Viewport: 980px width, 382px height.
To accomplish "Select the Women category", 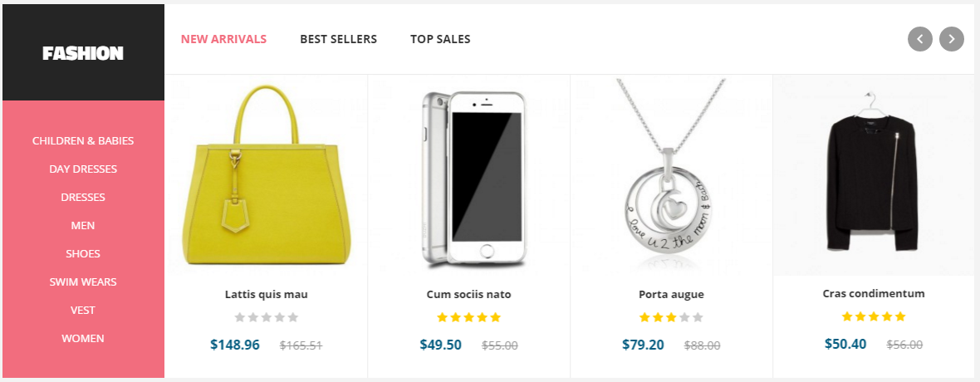I will point(83,339).
